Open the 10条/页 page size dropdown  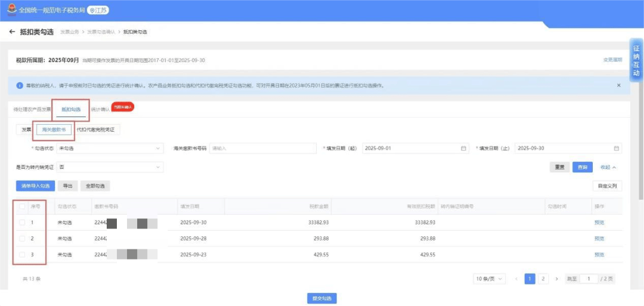[489, 279]
